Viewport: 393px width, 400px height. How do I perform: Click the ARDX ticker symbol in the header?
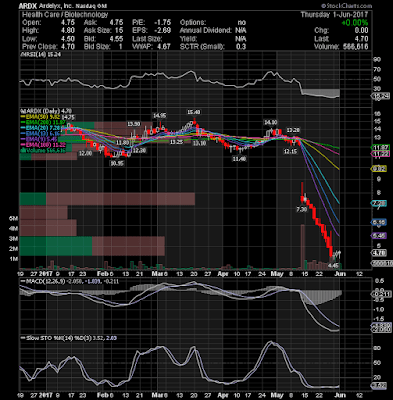(x=27, y=6)
